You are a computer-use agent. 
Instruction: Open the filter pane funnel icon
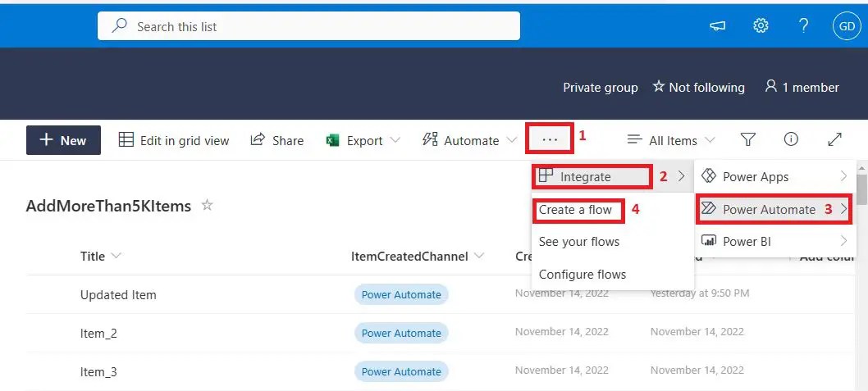[x=748, y=140]
